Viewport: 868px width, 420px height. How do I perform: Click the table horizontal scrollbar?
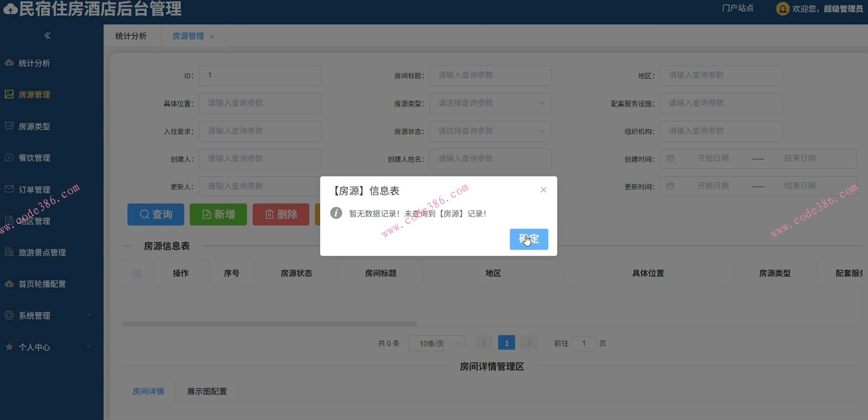[269, 323]
